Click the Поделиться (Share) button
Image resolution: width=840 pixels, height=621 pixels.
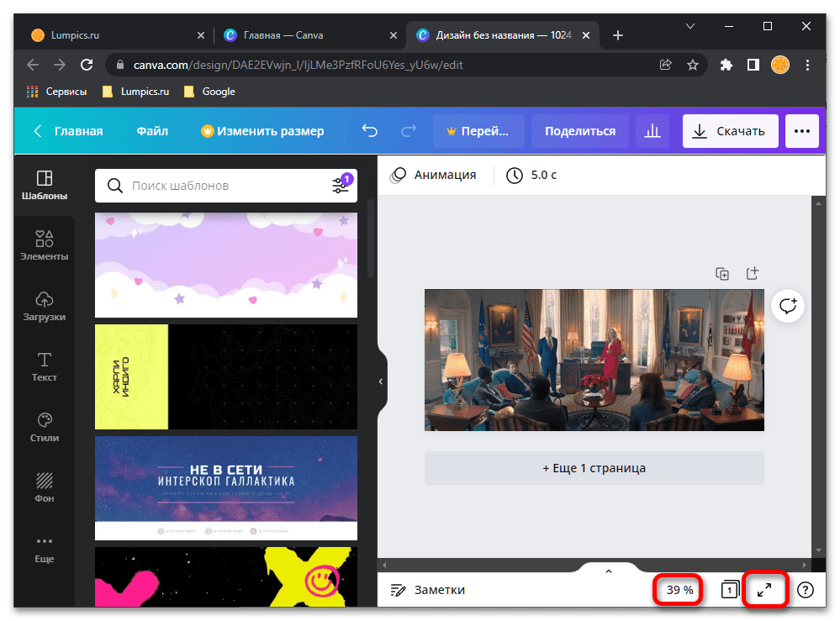580,131
